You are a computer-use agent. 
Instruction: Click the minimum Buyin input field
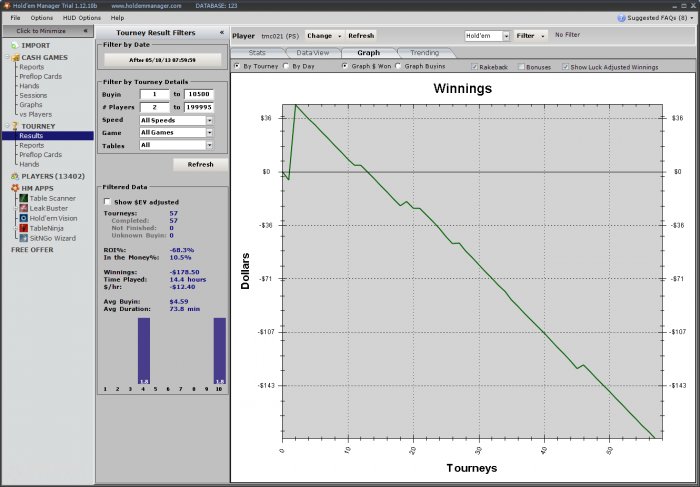[152, 94]
